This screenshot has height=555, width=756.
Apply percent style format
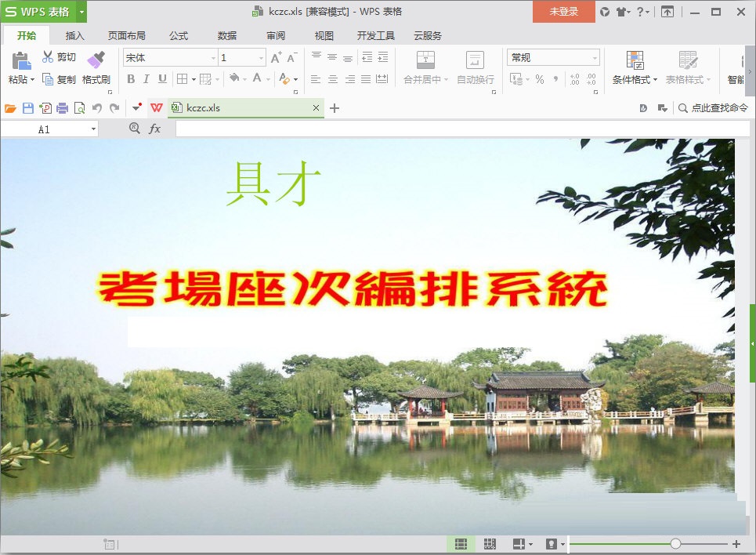(x=540, y=79)
